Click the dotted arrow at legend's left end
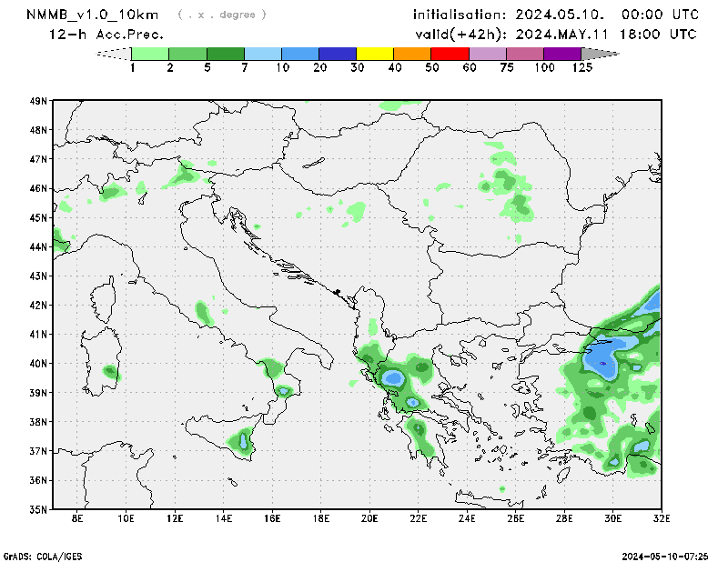The width and height of the screenshot is (728, 562). (115, 54)
